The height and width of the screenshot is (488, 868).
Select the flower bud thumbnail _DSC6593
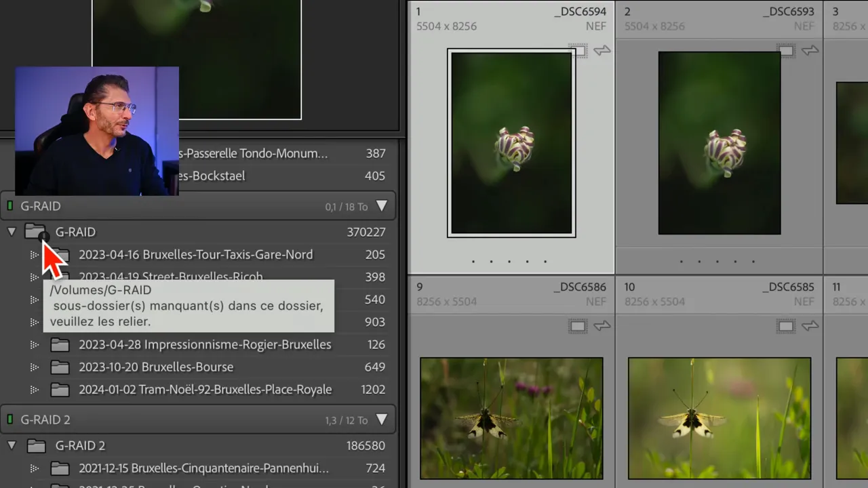coord(719,143)
